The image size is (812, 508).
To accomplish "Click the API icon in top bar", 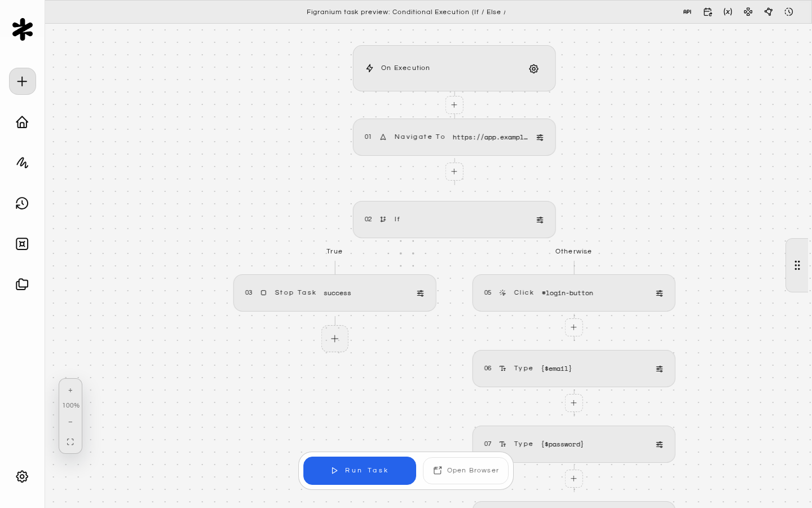I will [687, 12].
